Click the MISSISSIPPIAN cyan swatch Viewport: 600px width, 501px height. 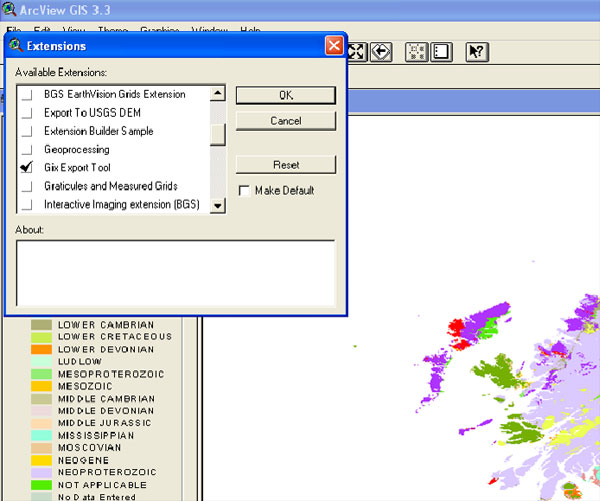(41, 436)
